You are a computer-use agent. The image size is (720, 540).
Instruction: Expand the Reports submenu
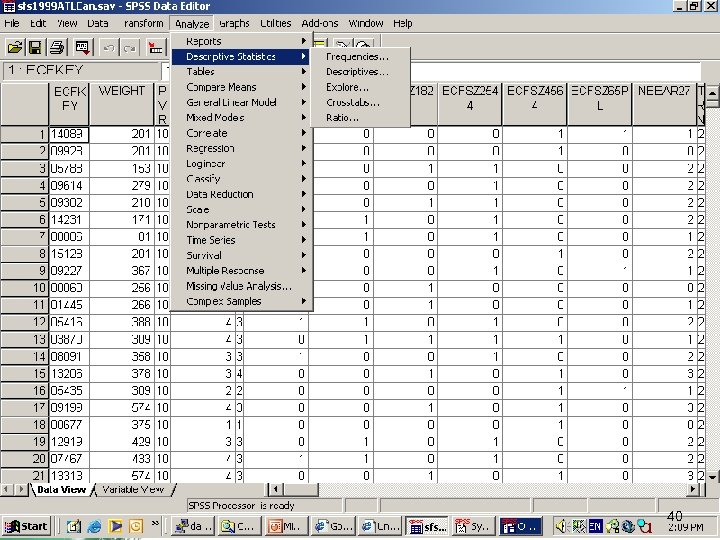242,41
